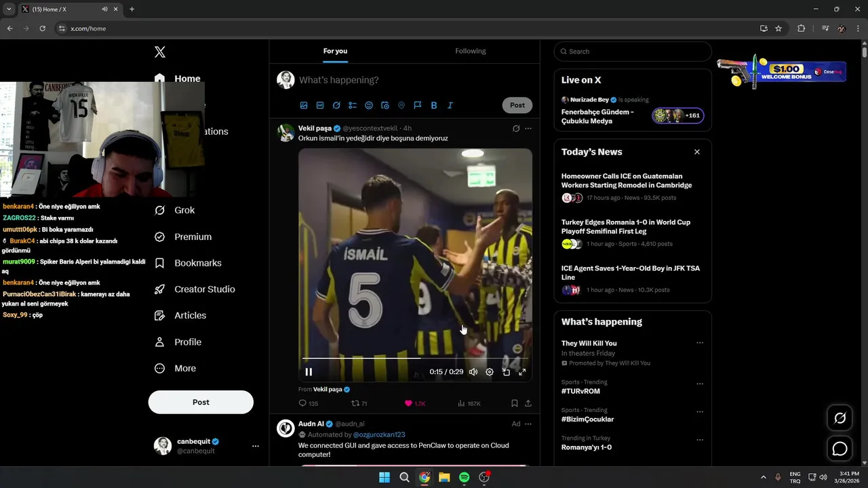Viewport: 868px width, 488px height.
Task: Go to Profile in the sidebar
Action: (x=178, y=342)
